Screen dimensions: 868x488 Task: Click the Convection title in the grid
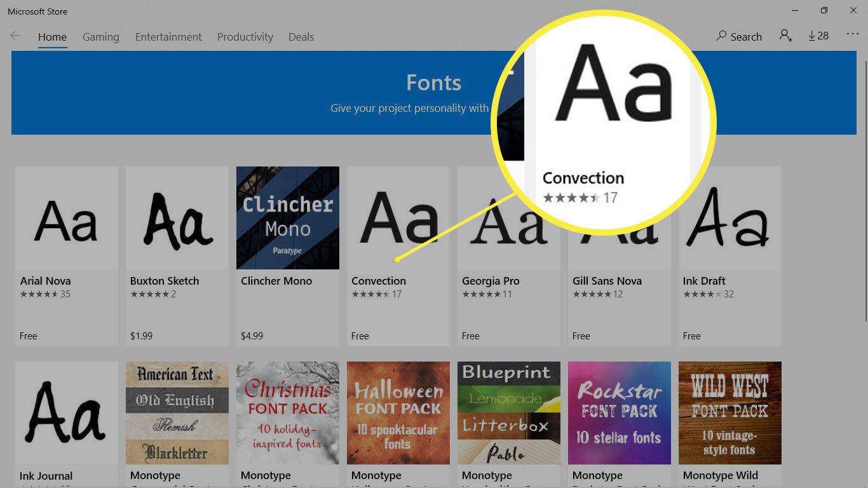(379, 281)
